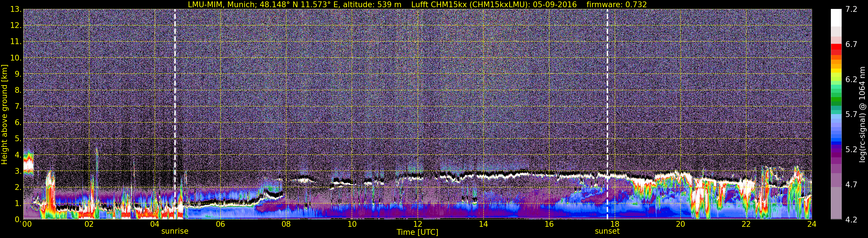This screenshot has height=238, width=868.
Task: Click the colorbar tick label '5.7'
Action: tap(851, 115)
